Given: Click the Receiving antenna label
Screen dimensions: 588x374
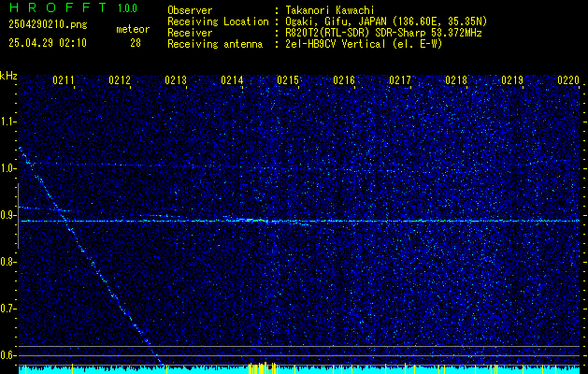Looking at the screenshot, I should pos(215,44).
